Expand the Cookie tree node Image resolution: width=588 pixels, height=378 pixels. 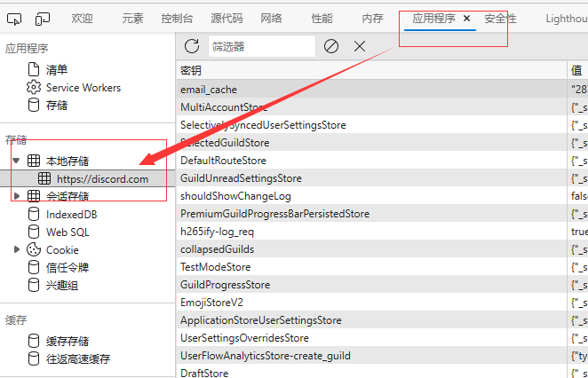[17, 249]
